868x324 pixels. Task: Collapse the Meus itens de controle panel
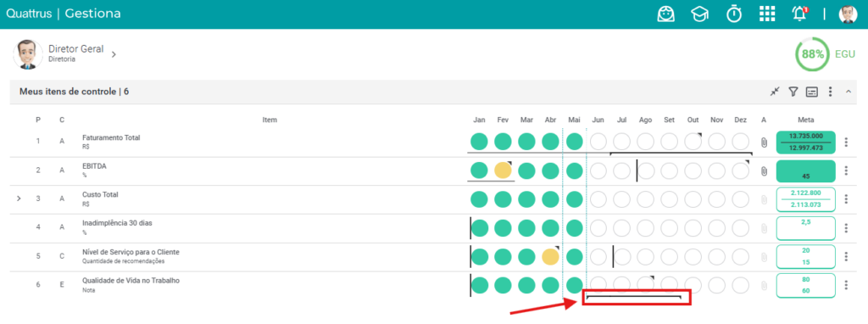[848, 92]
